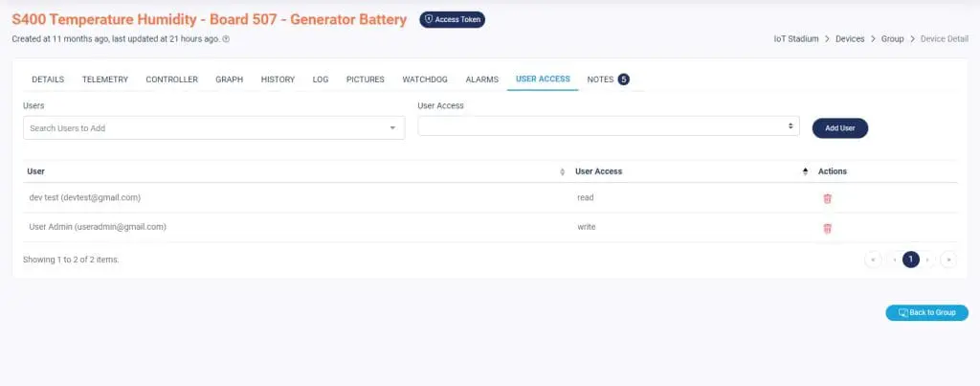Go to next page arrow
980x386 pixels.
click(x=928, y=260)
